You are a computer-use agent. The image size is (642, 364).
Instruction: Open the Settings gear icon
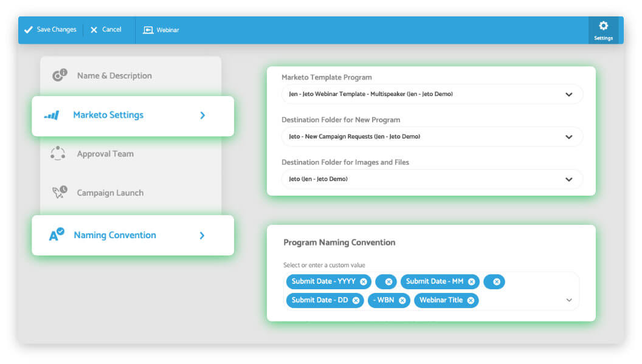tap(603, 26)
